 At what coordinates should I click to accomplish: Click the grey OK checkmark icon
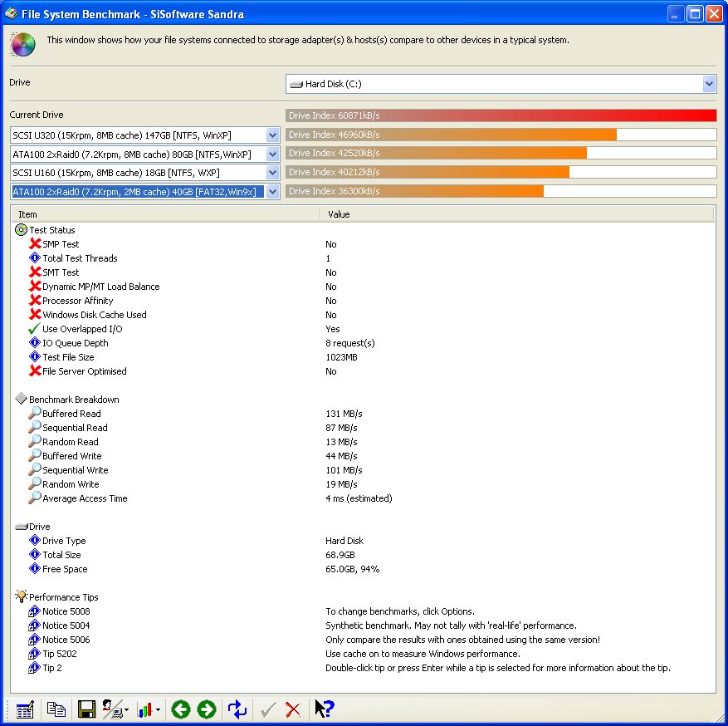(x=268, y=709)
